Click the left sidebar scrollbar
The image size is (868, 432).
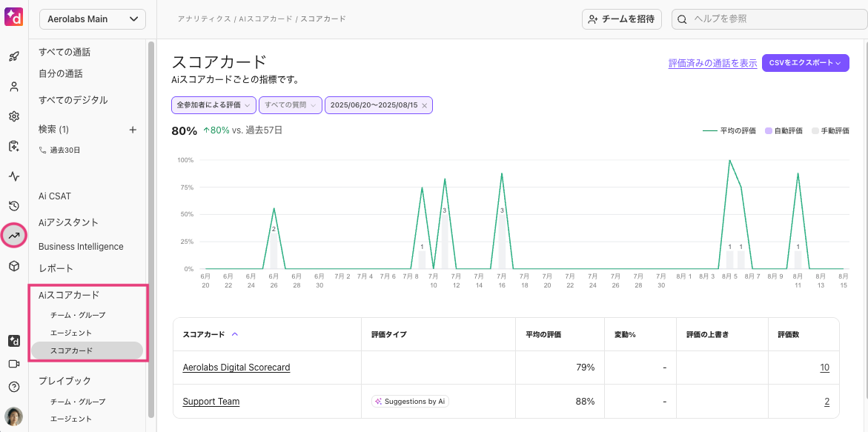tap(151, 230)
